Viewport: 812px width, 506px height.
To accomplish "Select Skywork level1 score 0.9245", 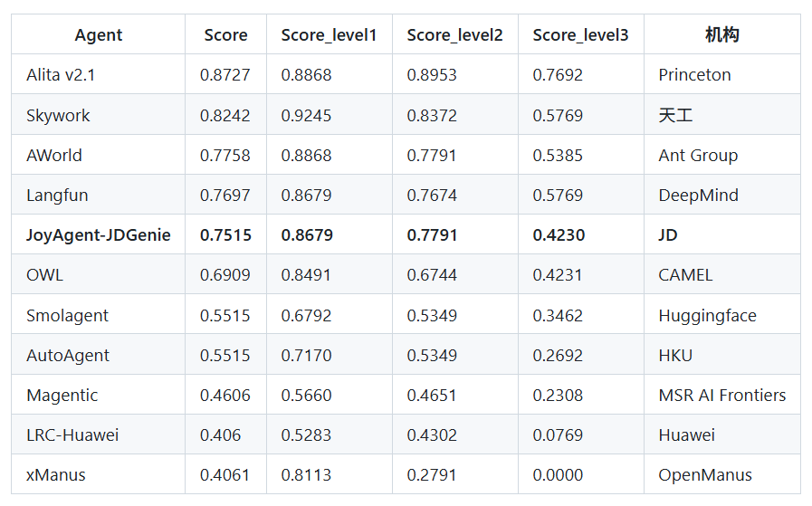I will 330,114.
